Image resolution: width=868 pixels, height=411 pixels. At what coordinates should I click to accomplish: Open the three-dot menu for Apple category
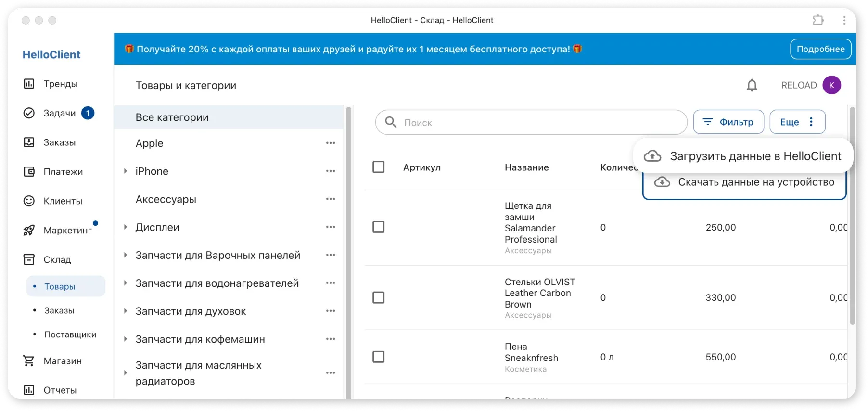tap(331, 143)
